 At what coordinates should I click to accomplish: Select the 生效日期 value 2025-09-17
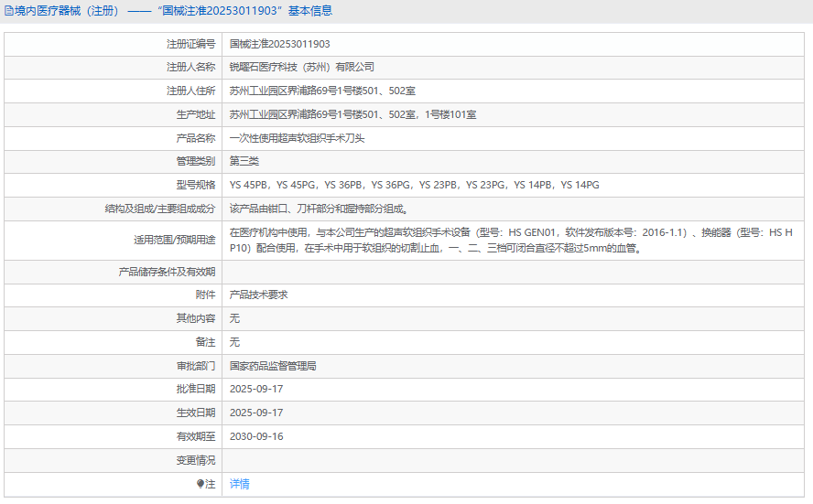point(256,413)
